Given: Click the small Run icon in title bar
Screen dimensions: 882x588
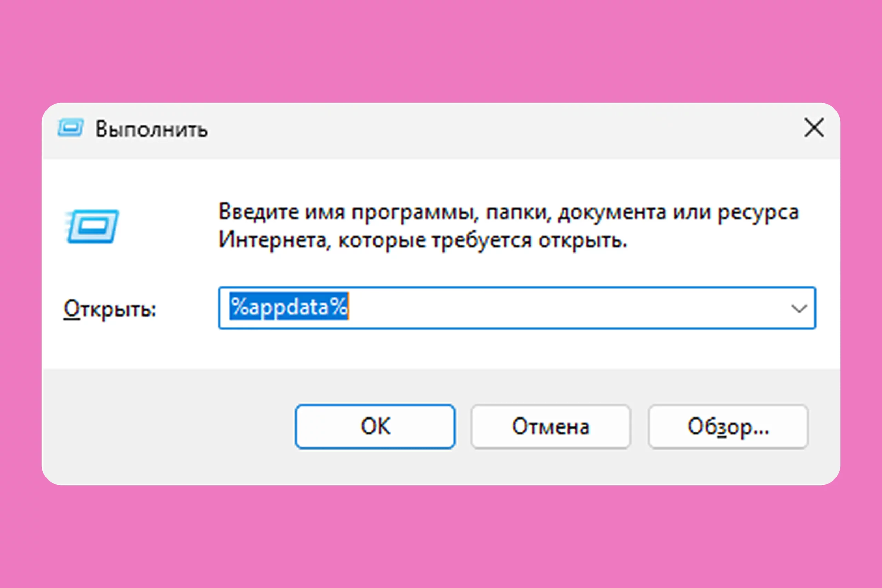Looking at the screenshot, I should point(71,128).
